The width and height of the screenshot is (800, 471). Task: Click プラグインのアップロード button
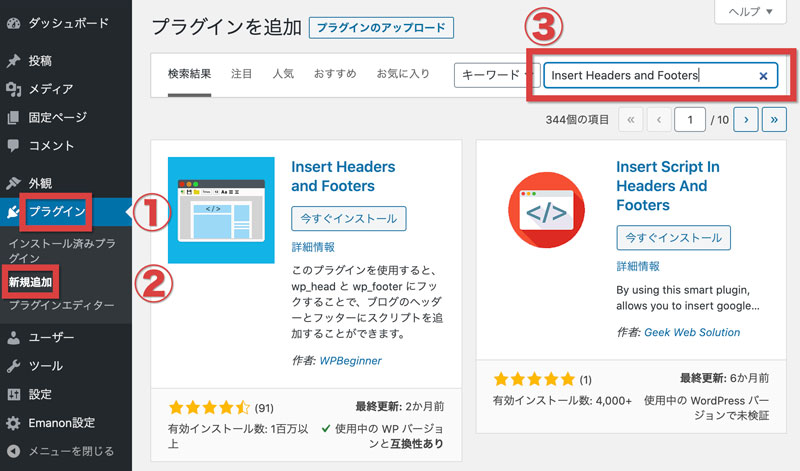[x=381, y=28]
